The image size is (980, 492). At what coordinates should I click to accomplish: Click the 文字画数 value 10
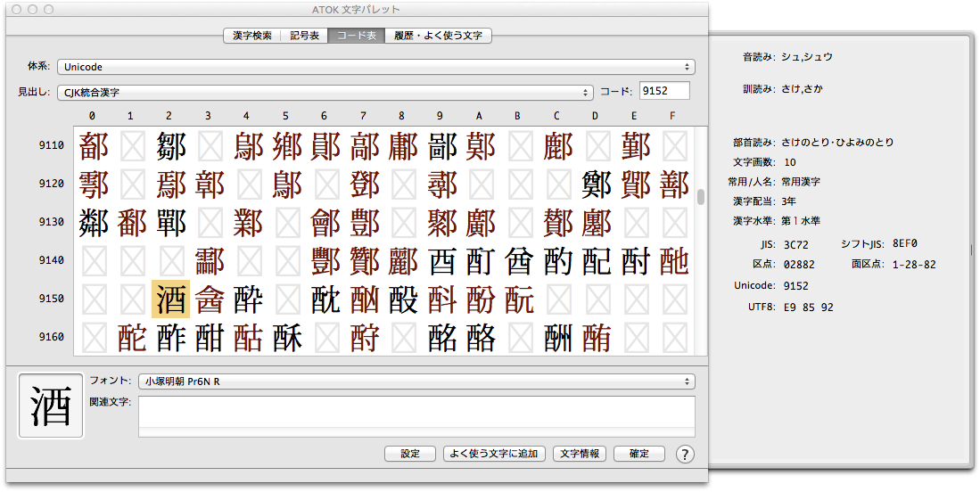(x=790, y=162)
